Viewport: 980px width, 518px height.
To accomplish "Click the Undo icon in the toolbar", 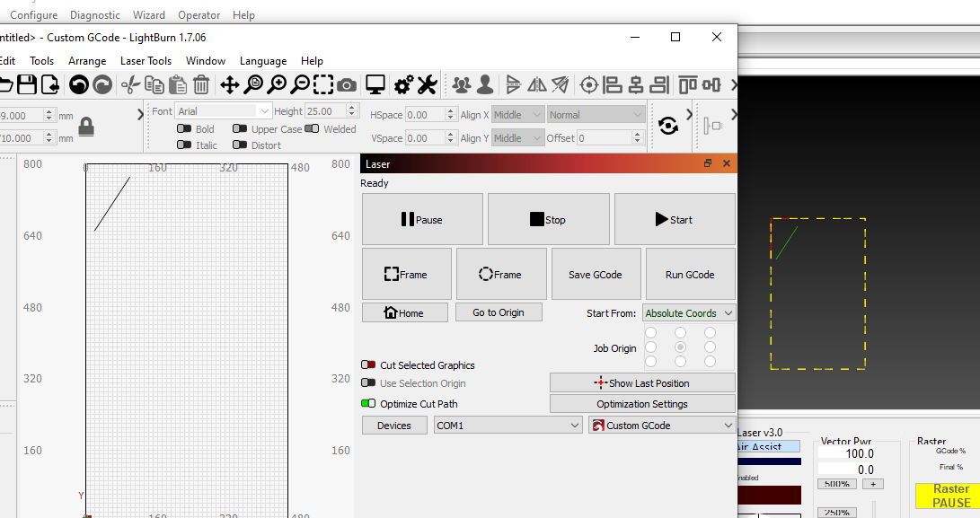I will pos(79,84).
